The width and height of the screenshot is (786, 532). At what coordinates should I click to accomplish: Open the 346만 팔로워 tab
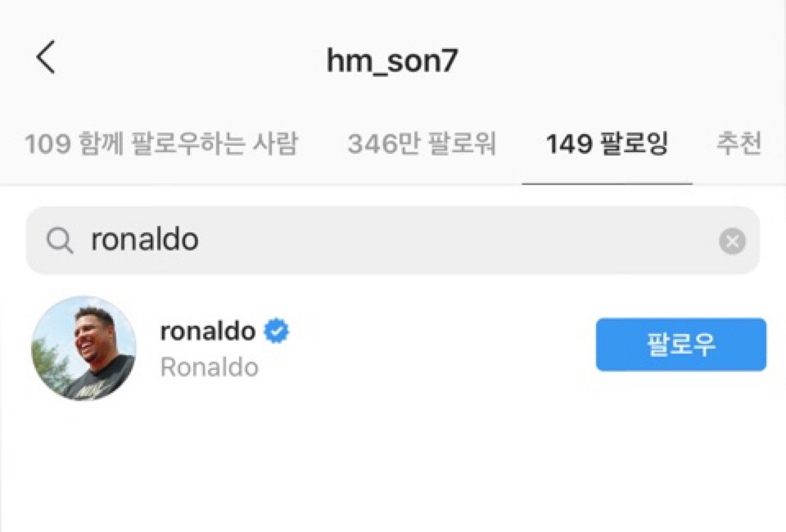[x=422, y=144]
